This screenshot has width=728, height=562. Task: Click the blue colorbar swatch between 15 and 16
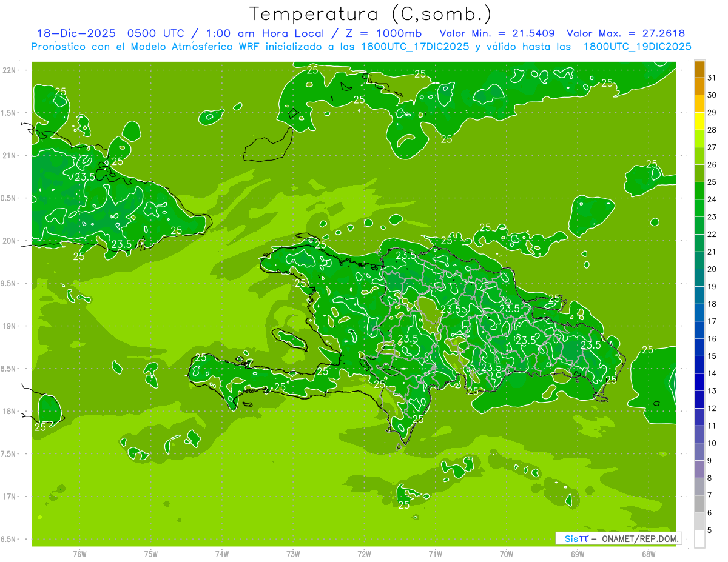pyautogui.click(x=699, y=347)
